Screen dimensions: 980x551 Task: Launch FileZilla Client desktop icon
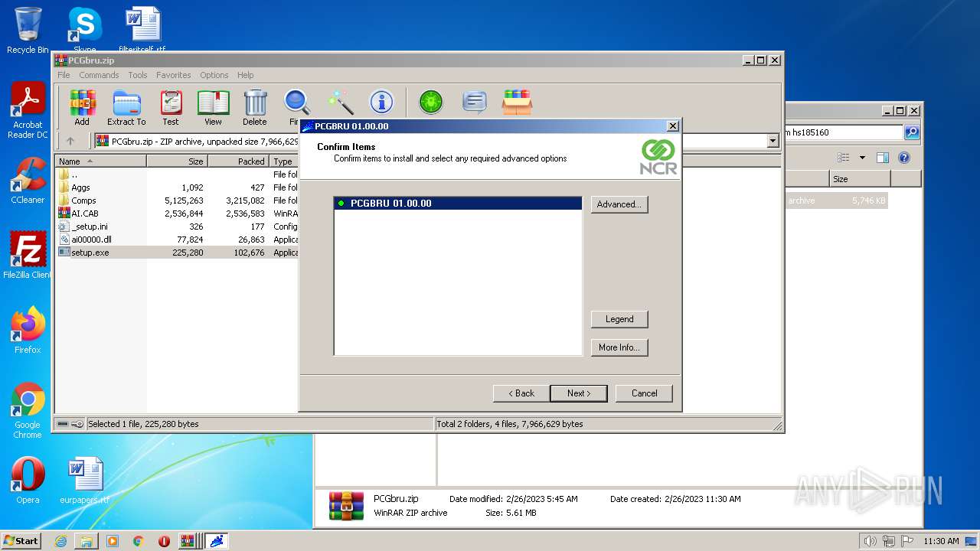tap(28, 256)
